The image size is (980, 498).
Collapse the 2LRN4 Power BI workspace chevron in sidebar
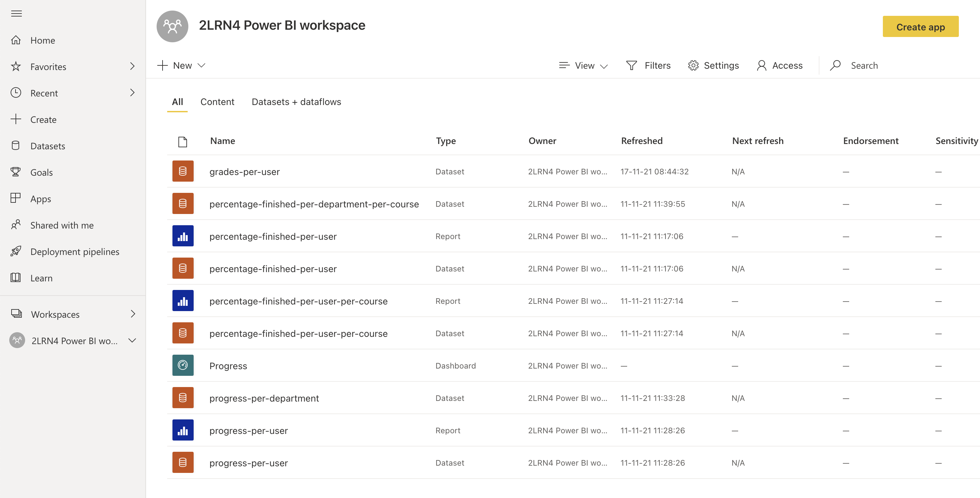132,340
